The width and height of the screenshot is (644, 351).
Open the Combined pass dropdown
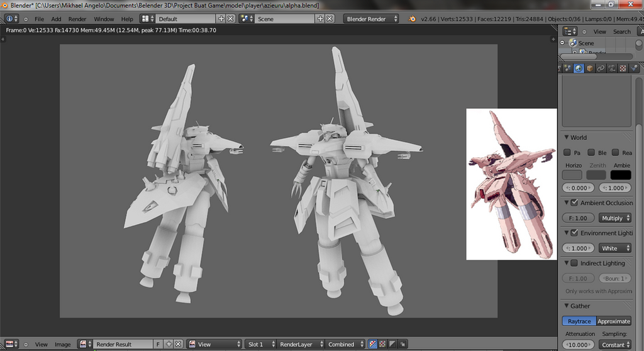point(345,344)
